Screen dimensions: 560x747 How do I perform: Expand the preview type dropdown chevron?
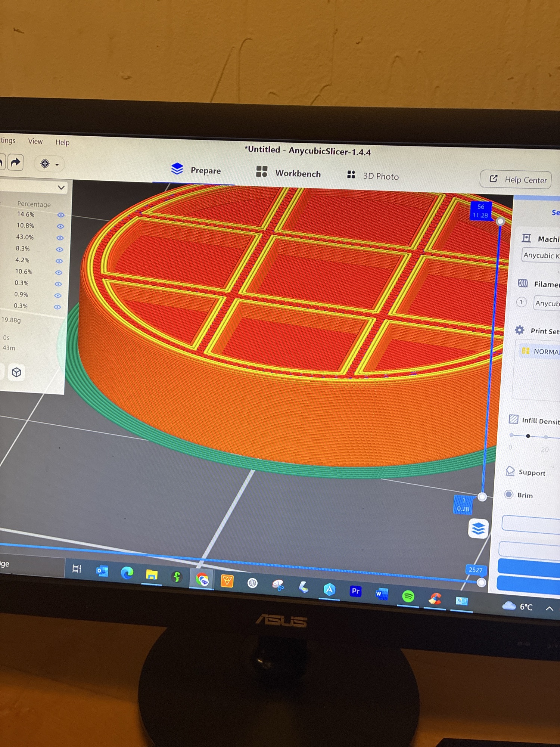(x=61, y=187)
